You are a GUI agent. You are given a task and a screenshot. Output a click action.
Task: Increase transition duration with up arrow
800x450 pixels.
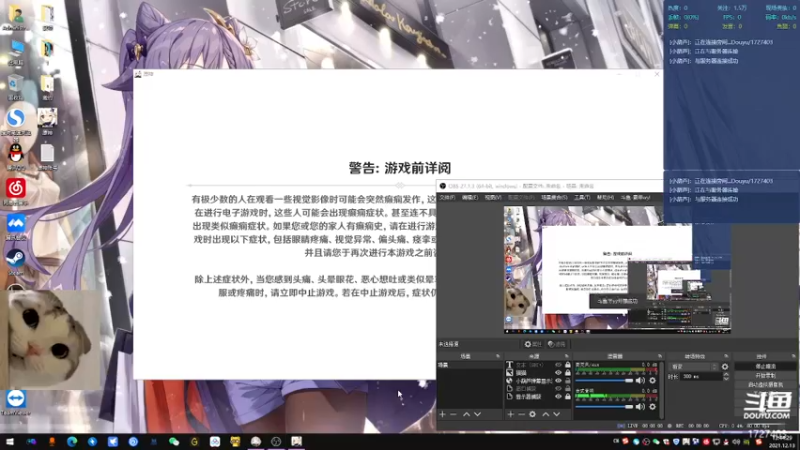(726, 374)
